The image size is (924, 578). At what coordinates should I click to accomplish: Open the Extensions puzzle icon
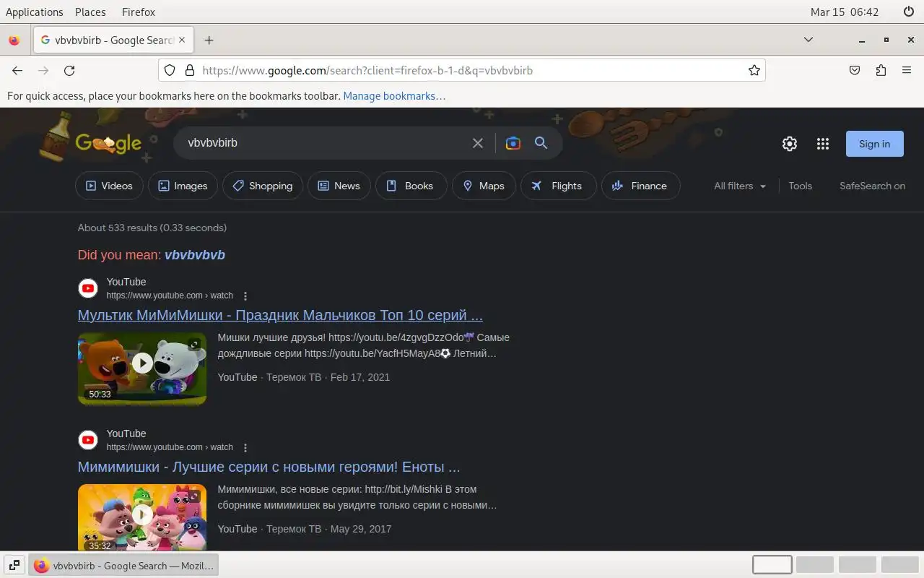pos(881,70)
